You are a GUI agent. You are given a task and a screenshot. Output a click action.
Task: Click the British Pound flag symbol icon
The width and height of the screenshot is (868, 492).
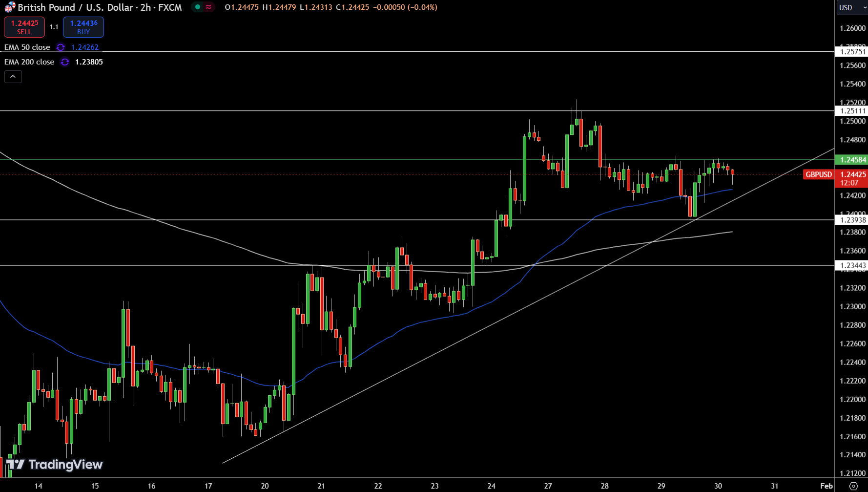[10, 7]
